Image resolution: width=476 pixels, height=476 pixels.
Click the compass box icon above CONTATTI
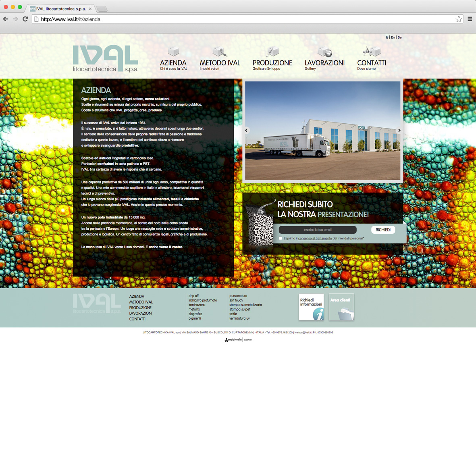[372, 51]
